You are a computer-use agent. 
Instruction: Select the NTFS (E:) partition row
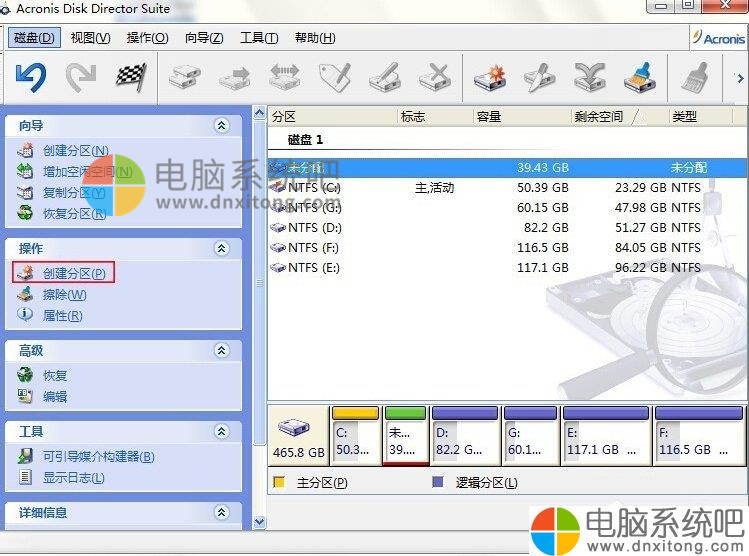[x=508, y=268]
